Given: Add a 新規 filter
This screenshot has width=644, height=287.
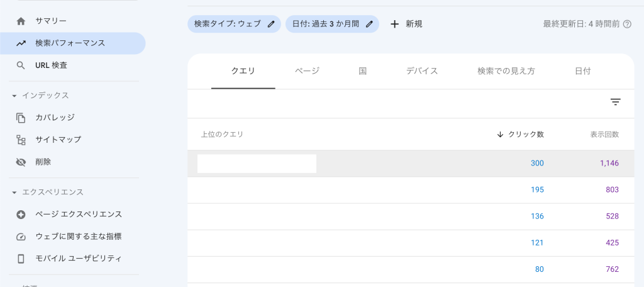Looking at the screenshot, I should point(406,25).
